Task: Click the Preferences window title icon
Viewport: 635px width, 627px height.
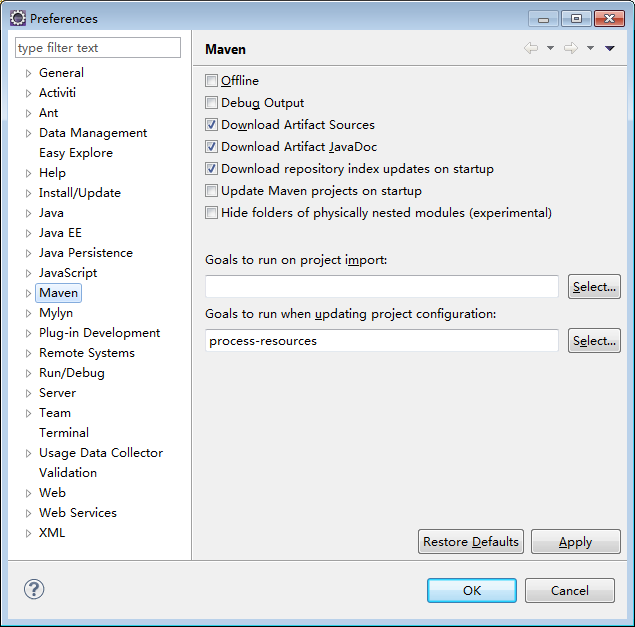Action: coord(18,18)
